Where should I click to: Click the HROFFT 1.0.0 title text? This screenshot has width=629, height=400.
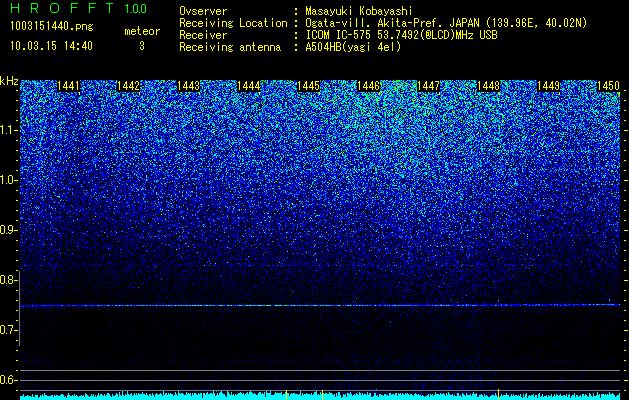pos(78,8)
